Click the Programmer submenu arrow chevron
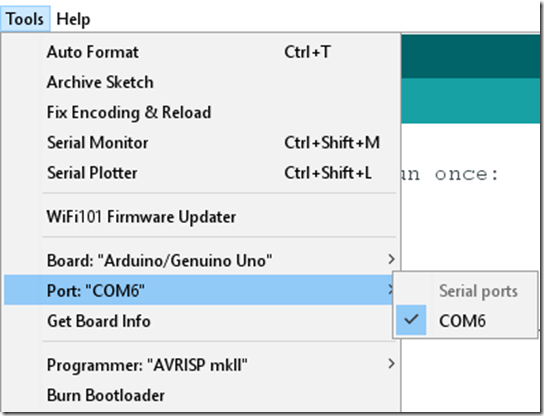 (391, 364)
